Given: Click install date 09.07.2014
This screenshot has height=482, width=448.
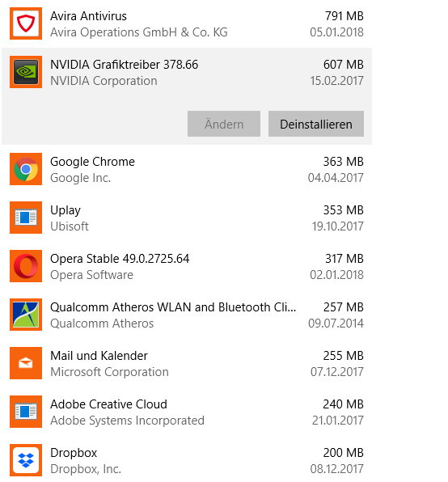Looking at the screenshot, I should coord(336,323).
